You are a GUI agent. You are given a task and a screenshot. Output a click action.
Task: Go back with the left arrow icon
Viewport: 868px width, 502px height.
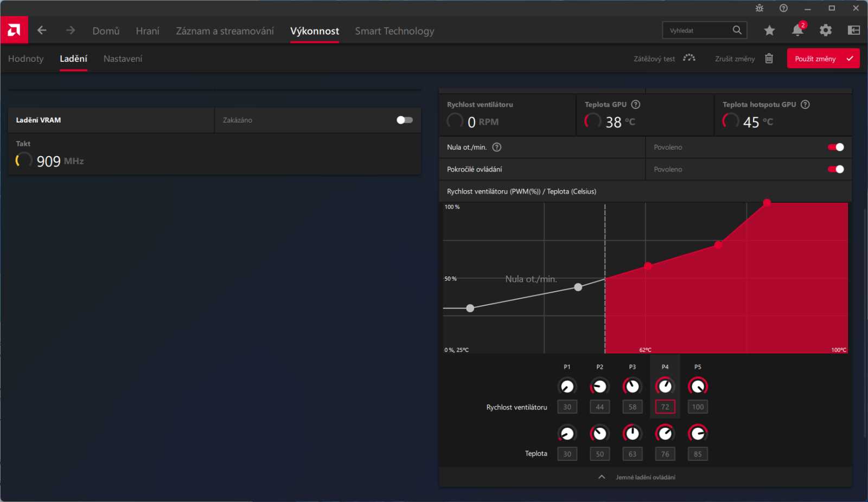42,30
